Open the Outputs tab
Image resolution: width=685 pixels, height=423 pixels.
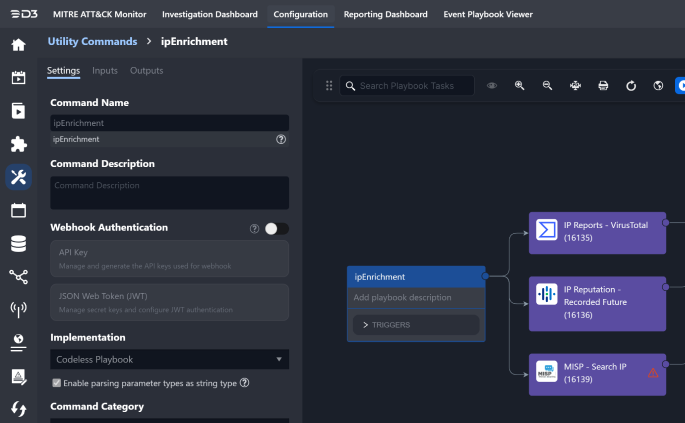coord(147,71)
